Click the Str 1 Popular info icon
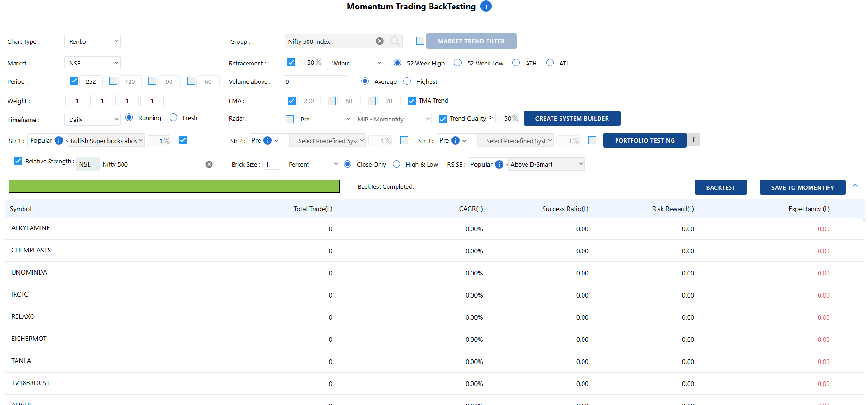Screen dimensions: 868x405 pyautogui.click(x=59, y=140)
